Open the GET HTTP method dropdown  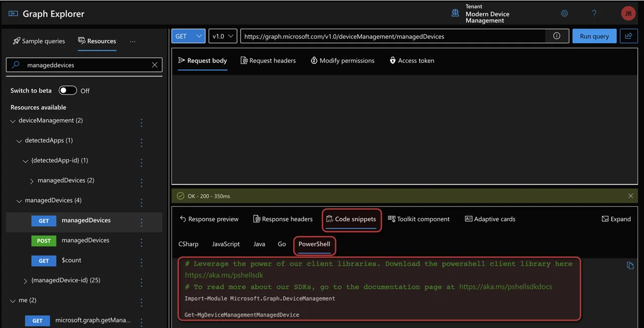pyautogui.click(x=188, y=36)
